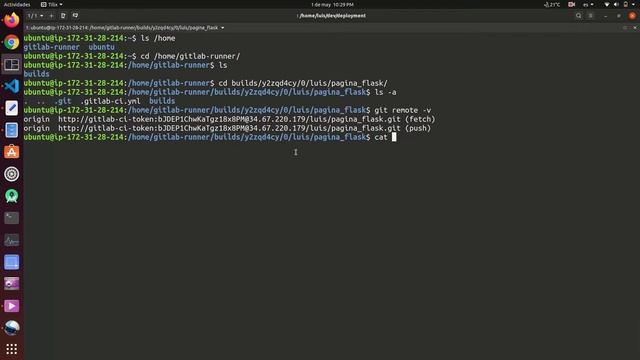Add terminal down split icon
640x360 pixels.
(x=75, y=16)
